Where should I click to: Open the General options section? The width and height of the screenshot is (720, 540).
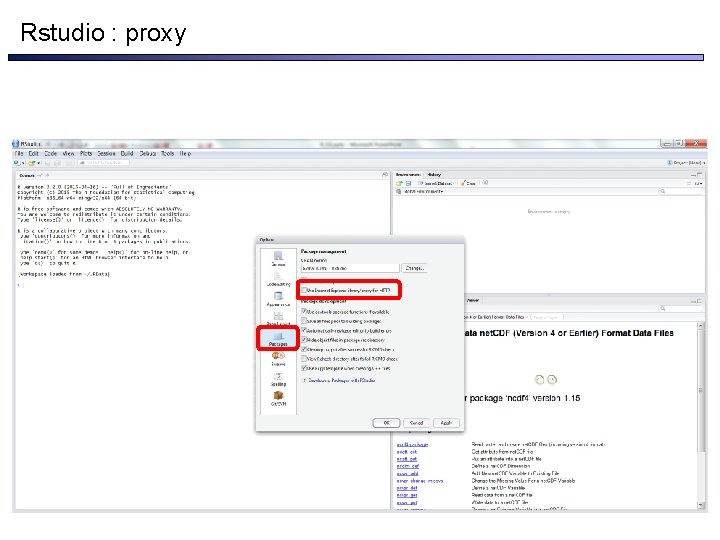click(x=278, y=259)
